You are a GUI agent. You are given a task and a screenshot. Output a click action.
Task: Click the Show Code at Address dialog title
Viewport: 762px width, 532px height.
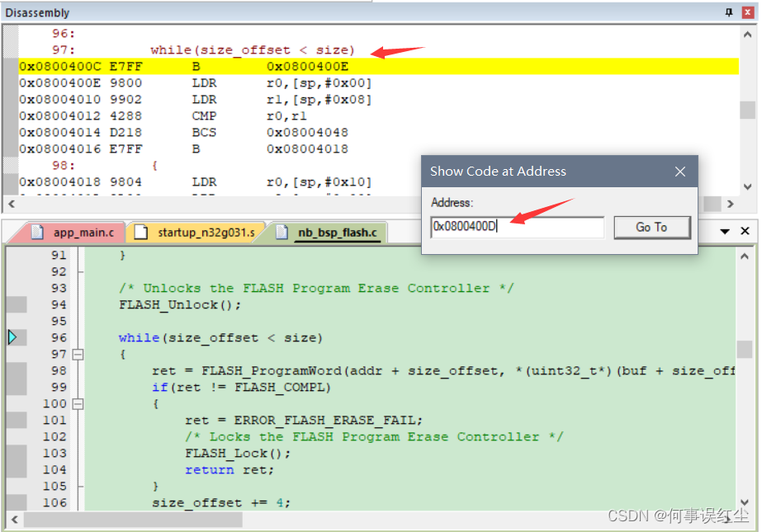(498, 172)
